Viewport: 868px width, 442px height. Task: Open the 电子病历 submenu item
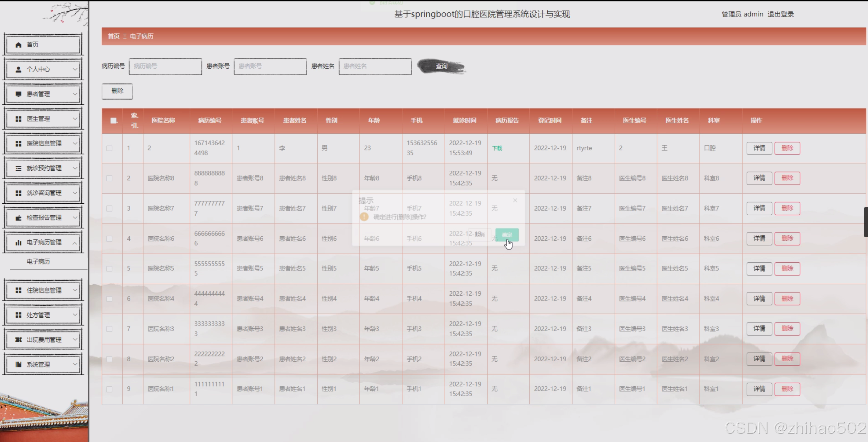(38, 262)
